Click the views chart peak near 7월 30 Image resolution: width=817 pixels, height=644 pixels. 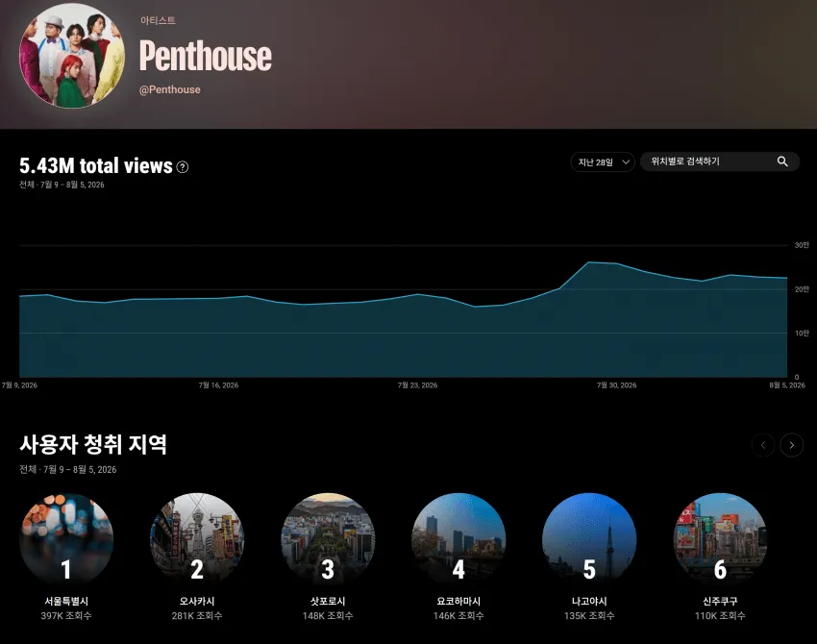(589, 262)
